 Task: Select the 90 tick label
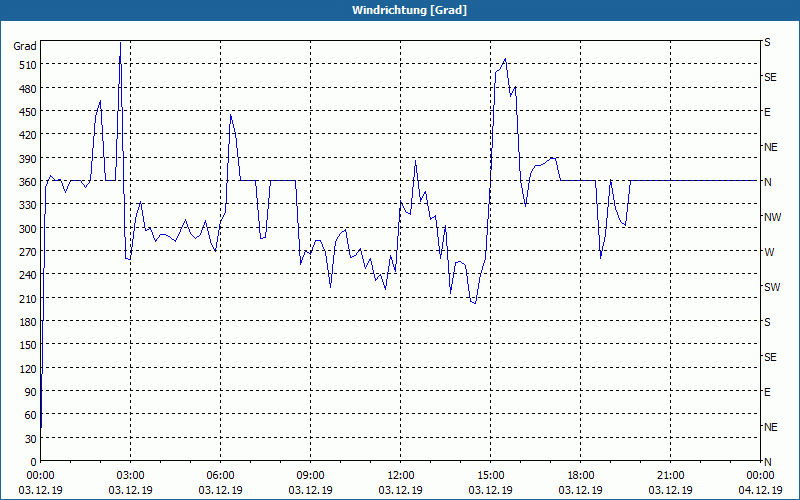click(30, 392)
